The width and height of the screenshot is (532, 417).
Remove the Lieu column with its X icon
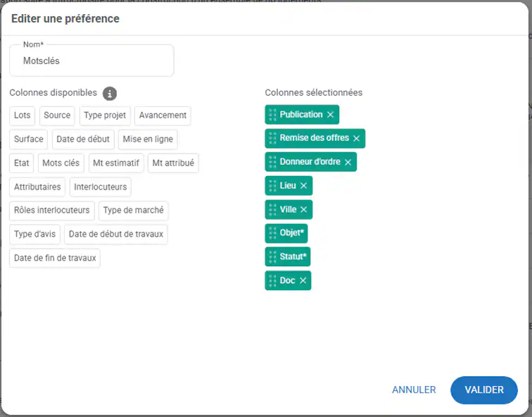point(303,186)
